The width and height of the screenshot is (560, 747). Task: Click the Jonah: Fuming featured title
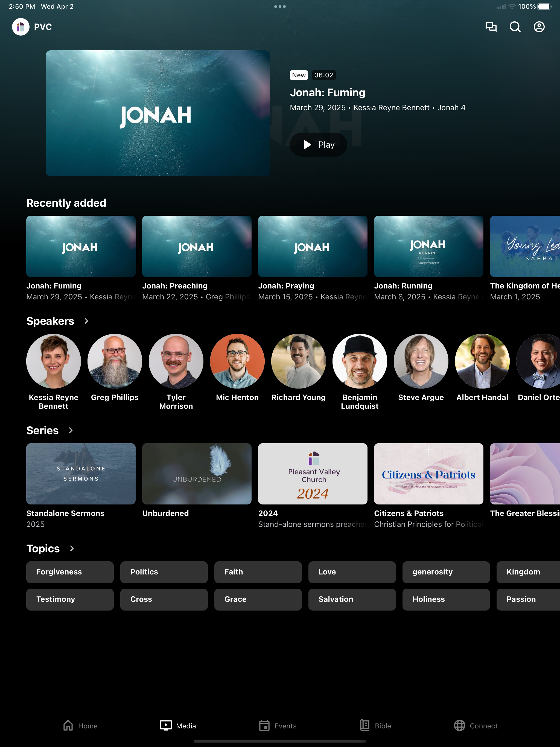[328, 92]
